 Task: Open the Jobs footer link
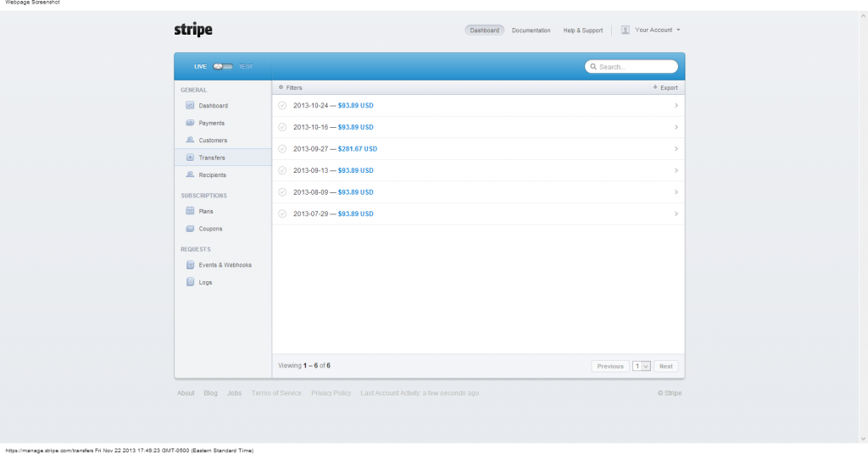click(x=234, y=393)
